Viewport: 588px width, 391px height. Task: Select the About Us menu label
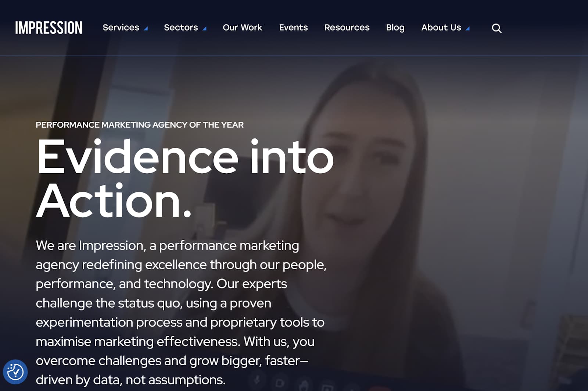click(x=441, y=28)
